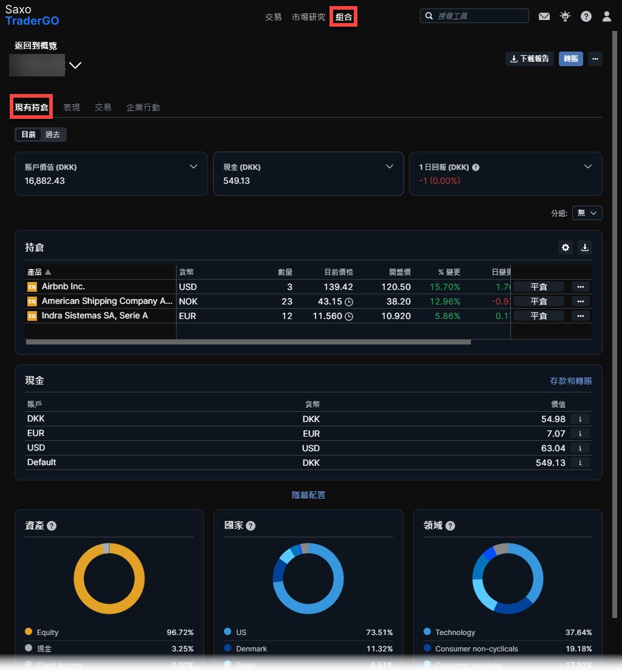Open the mail inbox envelope icon
The image size is (622, 672).
click(x=544, y=16)
